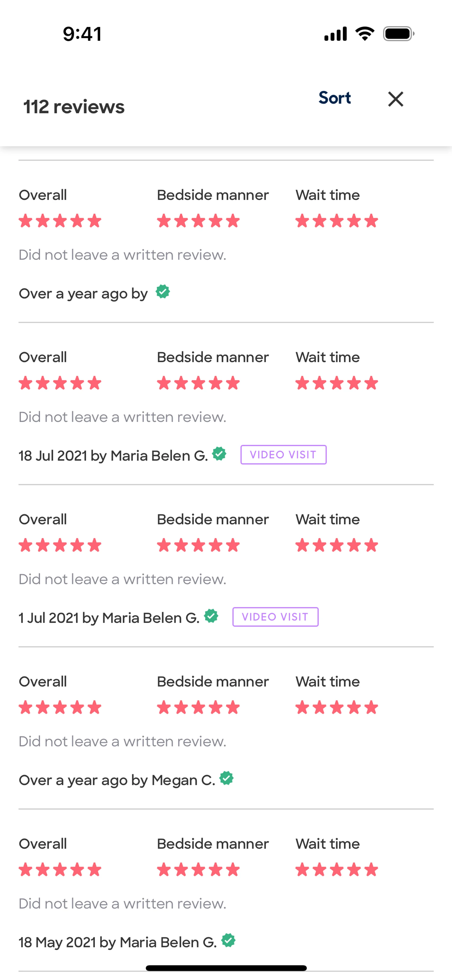The height and width of the screenshot is (980, 452).
Task: Tap the Wi-Fi icon in status bar
Action: 364,34
